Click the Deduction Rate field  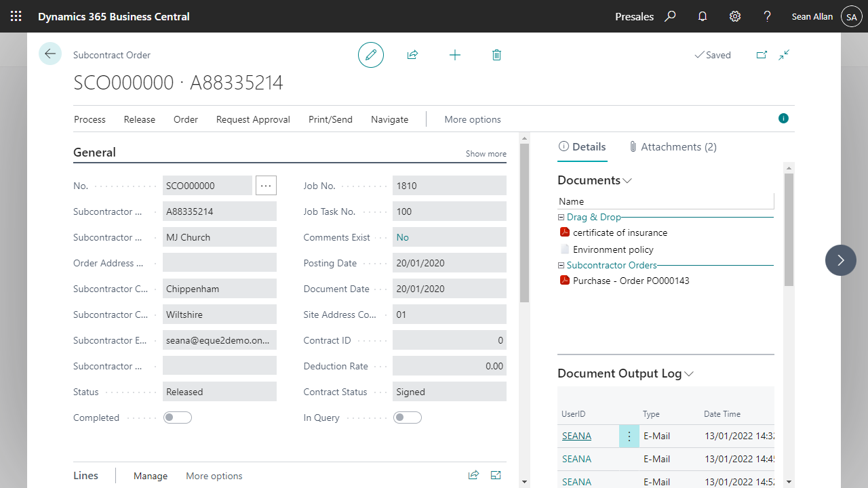[x=450, y=366]
